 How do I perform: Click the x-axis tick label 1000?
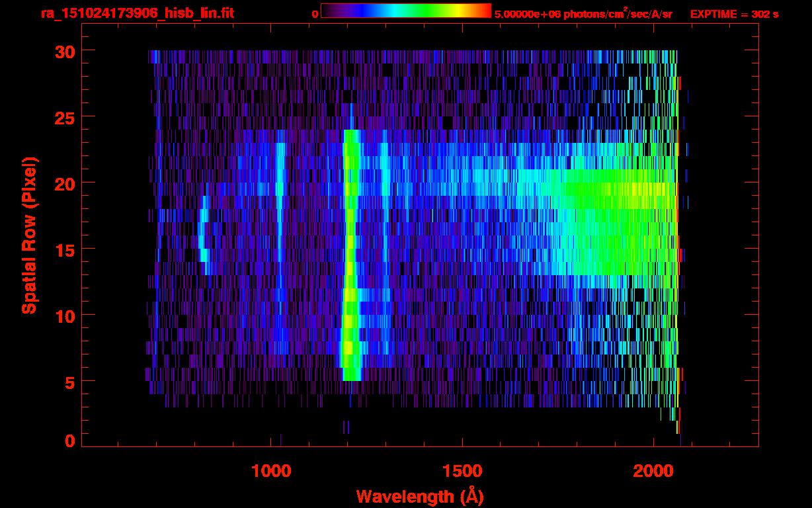(271, 470)
